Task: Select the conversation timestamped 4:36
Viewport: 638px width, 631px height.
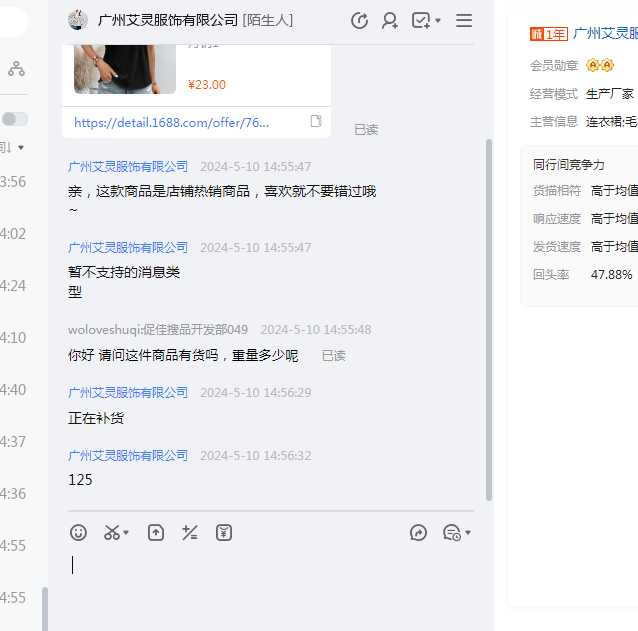Action: click(13, 494)
